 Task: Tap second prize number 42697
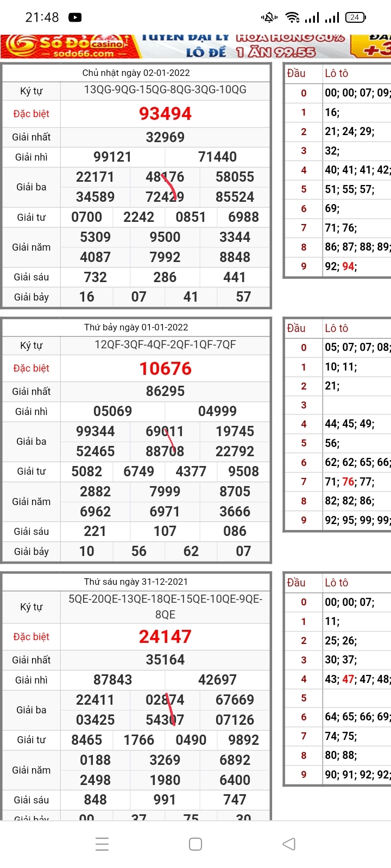click(x=217, y=680)
